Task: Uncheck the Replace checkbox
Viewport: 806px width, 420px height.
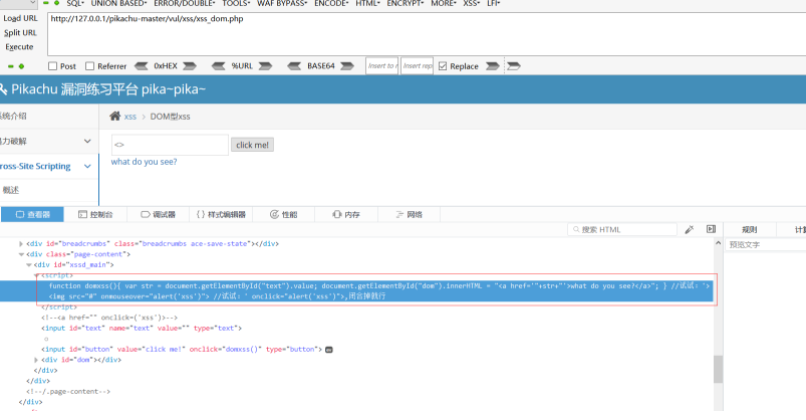Action: [443, 66]
